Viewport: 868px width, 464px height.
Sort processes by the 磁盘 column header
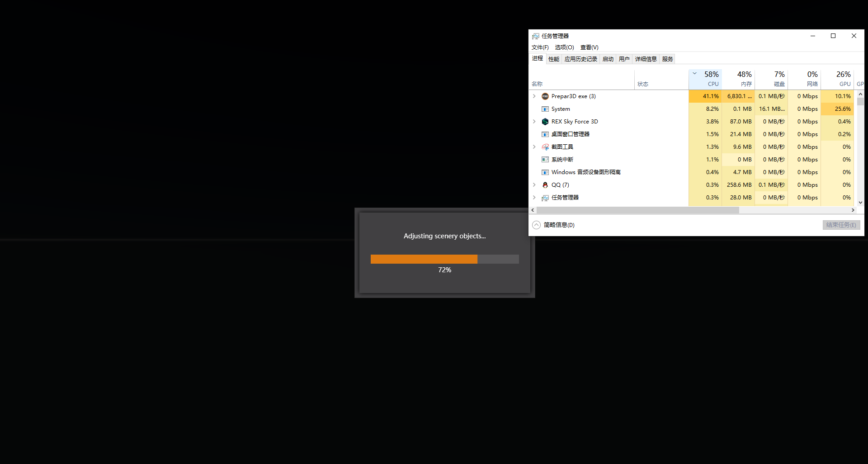coord(771,79)
